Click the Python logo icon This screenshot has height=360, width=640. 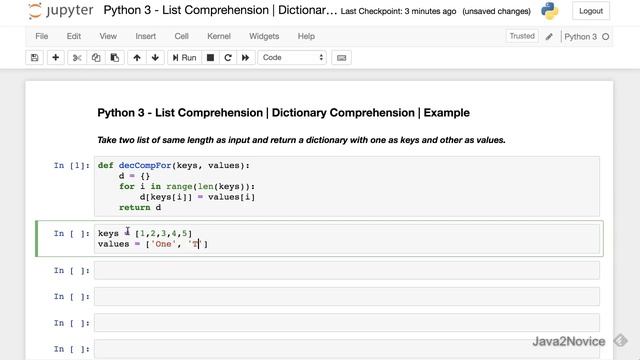[550, 11]
